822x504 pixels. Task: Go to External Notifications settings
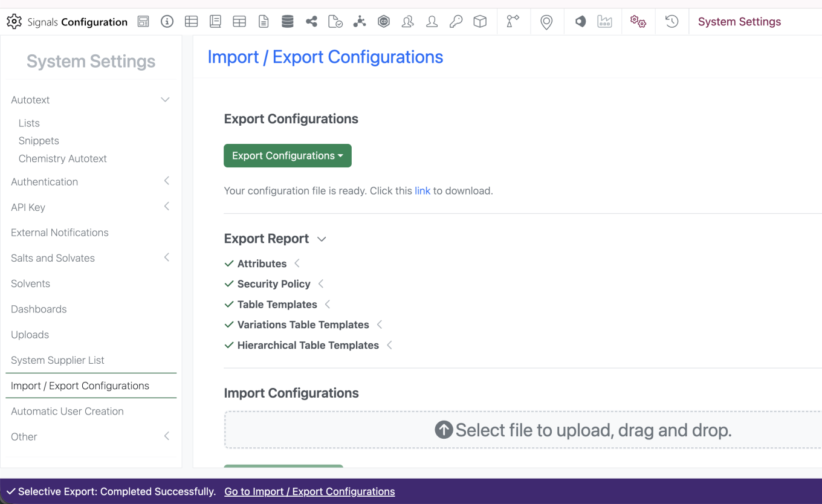tap(60, 233)
